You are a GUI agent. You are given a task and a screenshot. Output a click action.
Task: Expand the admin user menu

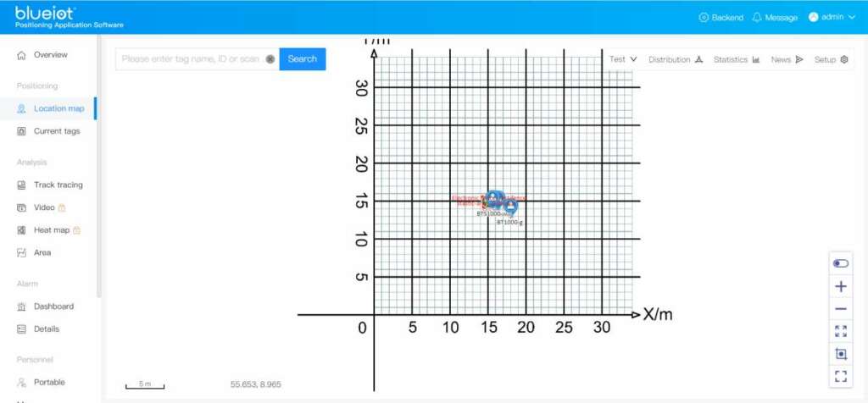click(x=832, y=17)
